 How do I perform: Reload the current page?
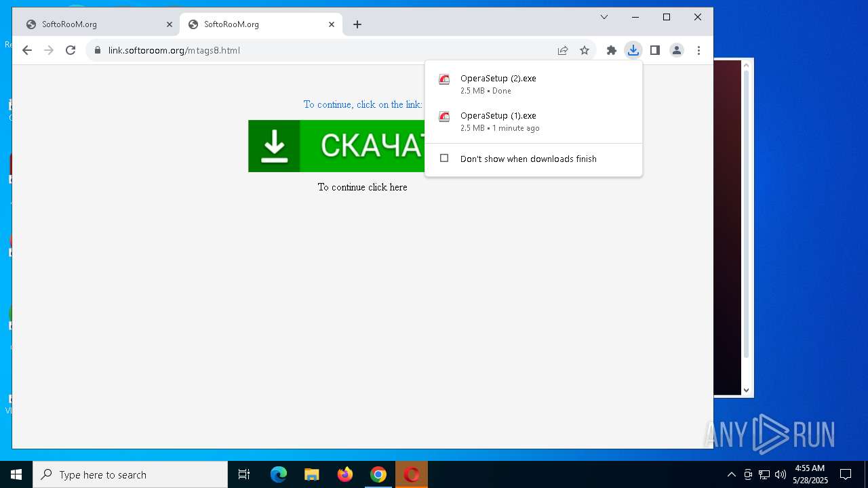[71, 50]
